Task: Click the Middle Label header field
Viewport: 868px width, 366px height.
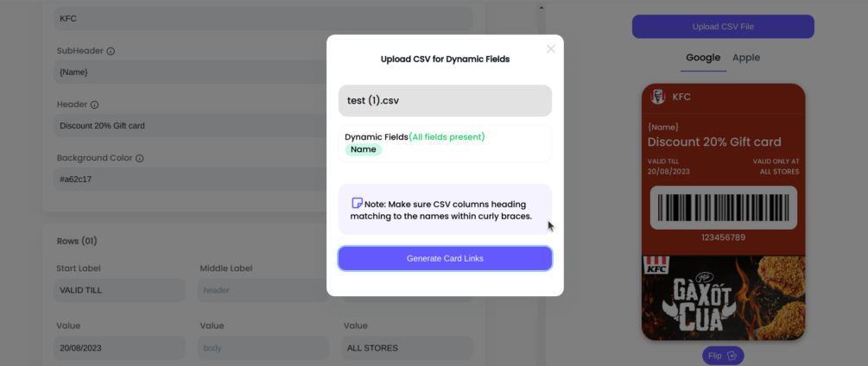Action: pyautogui.click(x=263, y=290)
